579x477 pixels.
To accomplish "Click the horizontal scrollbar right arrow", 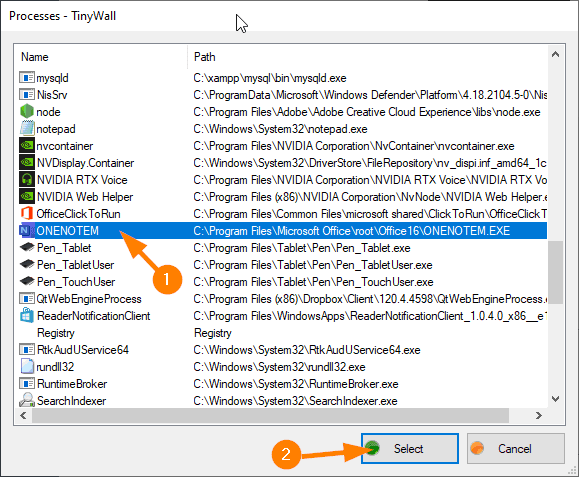I will pyautogui.click(x=539, y=416).
